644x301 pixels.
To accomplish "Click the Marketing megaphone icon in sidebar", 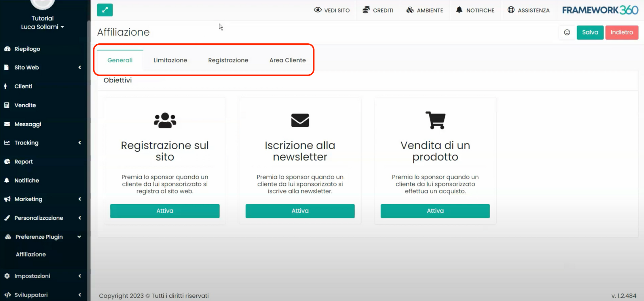I will click(x=7, y=199).
